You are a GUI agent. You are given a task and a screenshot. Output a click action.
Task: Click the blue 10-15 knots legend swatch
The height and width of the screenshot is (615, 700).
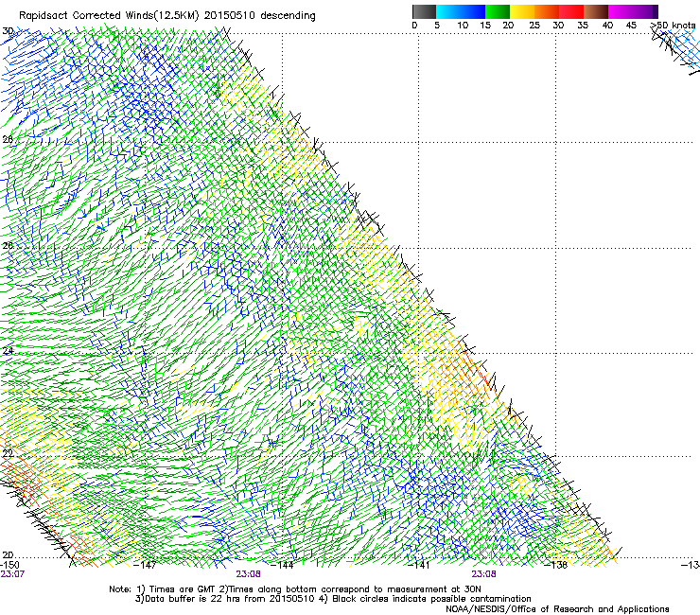[473, 11]
